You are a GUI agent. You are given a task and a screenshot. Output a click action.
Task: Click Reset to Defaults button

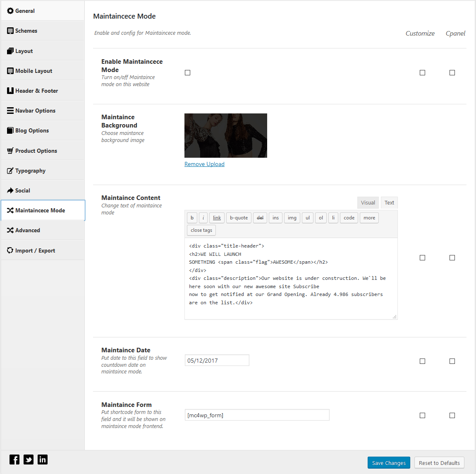click(439, 463)
